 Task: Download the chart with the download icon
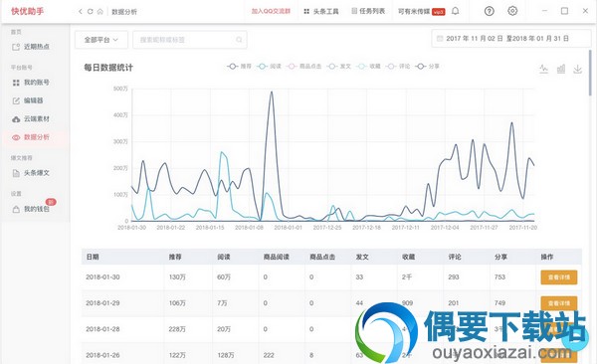[577, 69]
